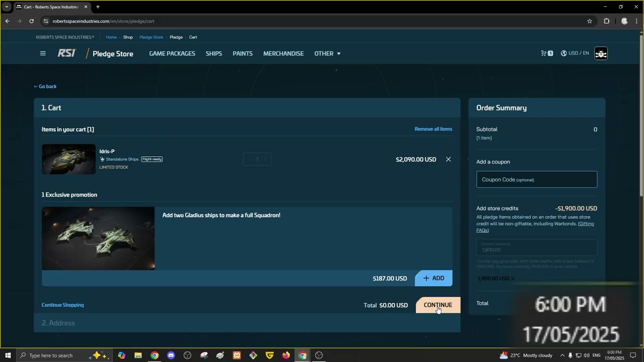Viewport: 644px width, 362px height.
Task: Open the Copilot icon in taskbar
Action: [122, 355]
